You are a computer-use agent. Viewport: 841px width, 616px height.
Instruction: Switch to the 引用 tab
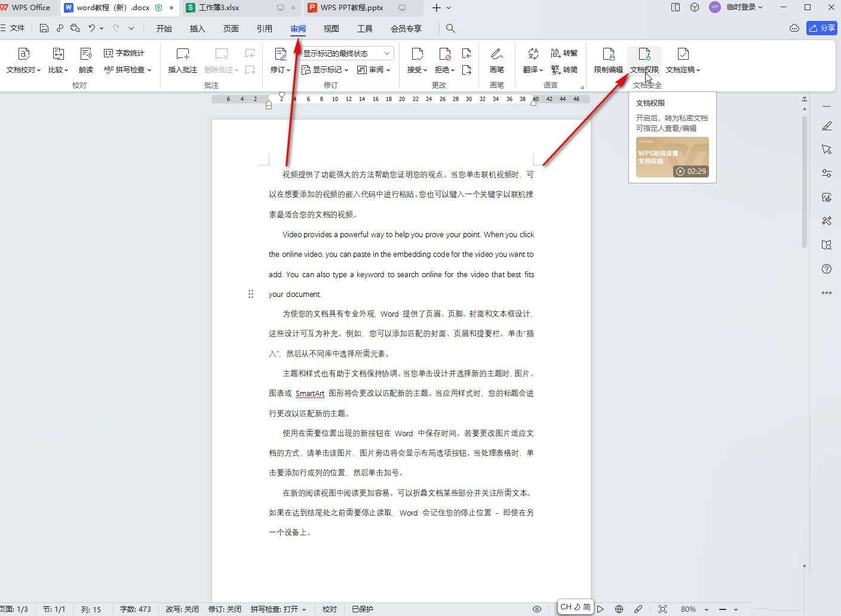[x=265, y=29]
